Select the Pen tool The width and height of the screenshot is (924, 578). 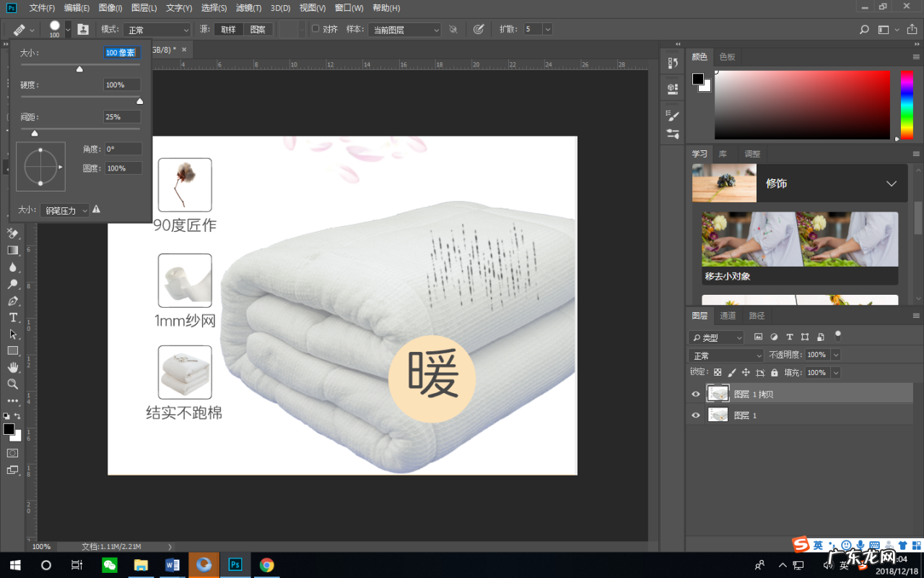pos(12,300)
